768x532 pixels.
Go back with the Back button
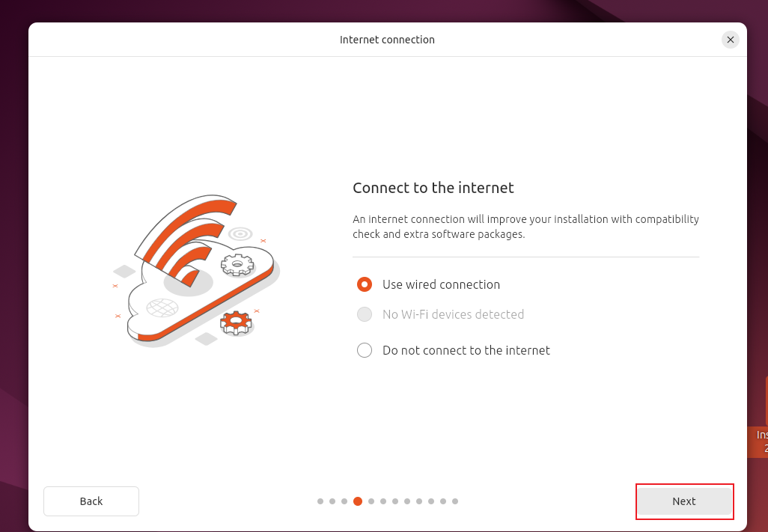click(91, 501)
